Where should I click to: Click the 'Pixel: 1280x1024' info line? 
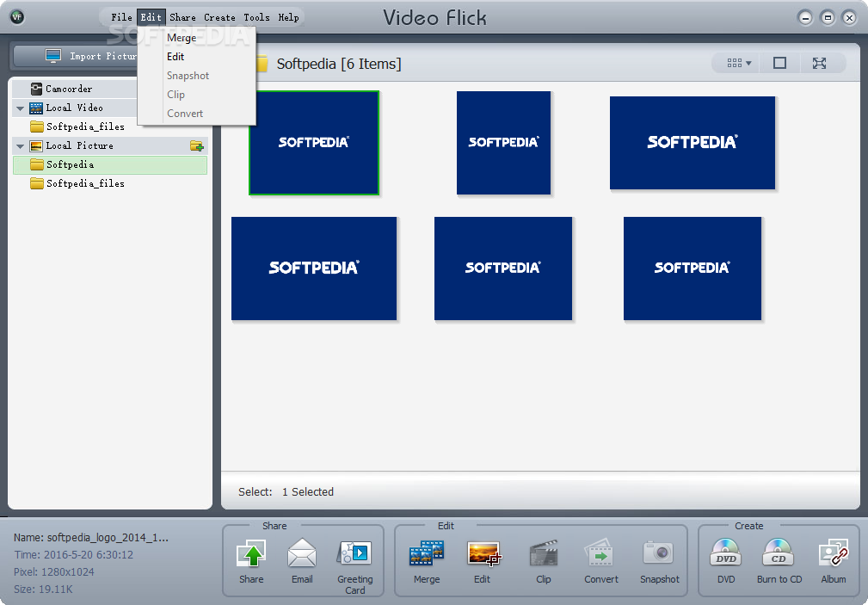[53, 571]
